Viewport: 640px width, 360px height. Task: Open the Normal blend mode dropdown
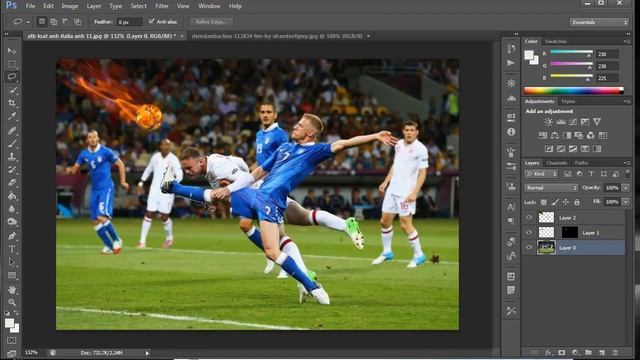tap(551, 188)
